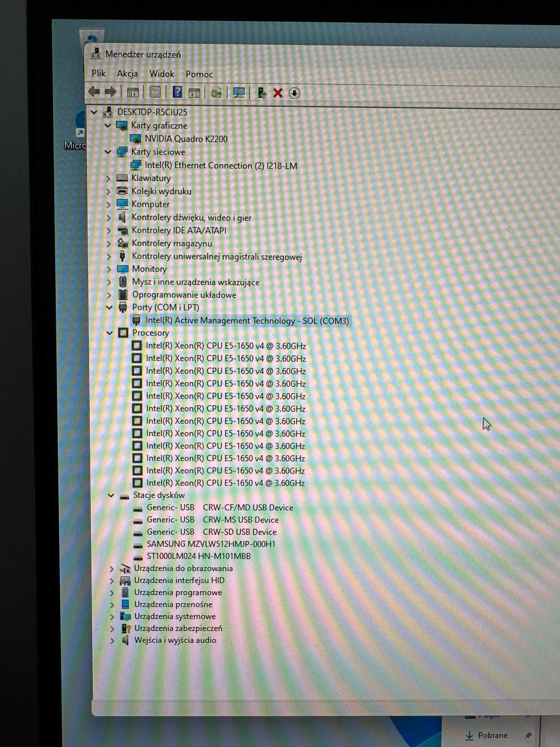Viewport: 560px width, 747px height.
Task: Click the Kolejki wydruku printer icon
Action: (x=122, y=191)
